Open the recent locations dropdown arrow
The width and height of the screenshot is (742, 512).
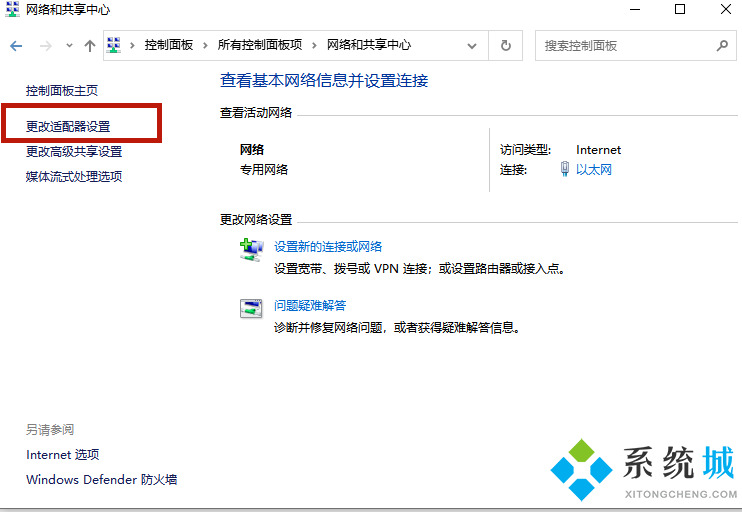(69, 46)
